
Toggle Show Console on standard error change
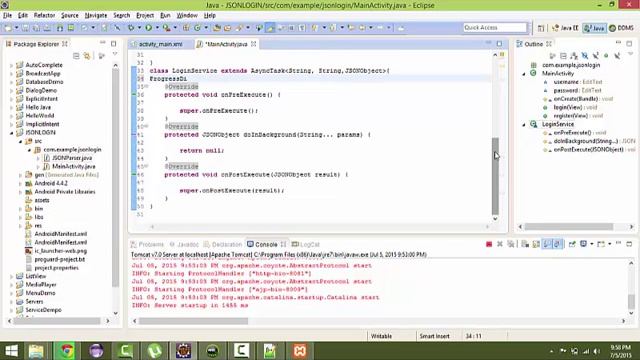[558, 244]
